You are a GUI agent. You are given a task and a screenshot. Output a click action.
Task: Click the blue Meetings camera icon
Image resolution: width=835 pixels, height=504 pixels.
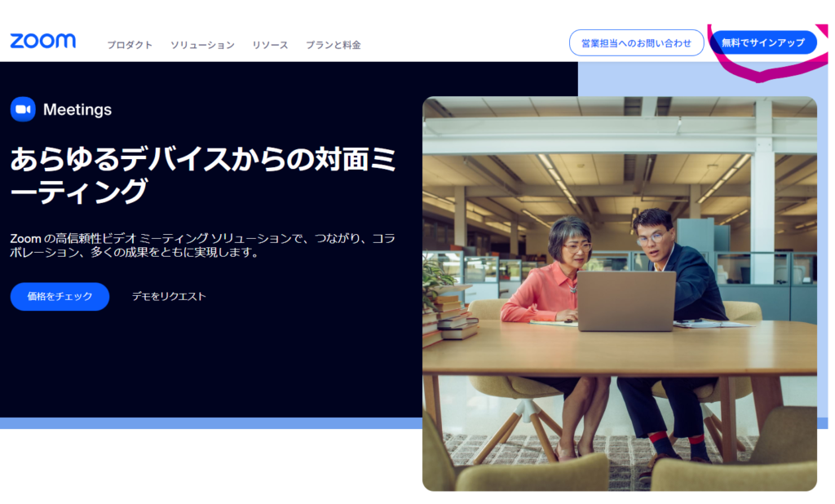tap(23, 109)
